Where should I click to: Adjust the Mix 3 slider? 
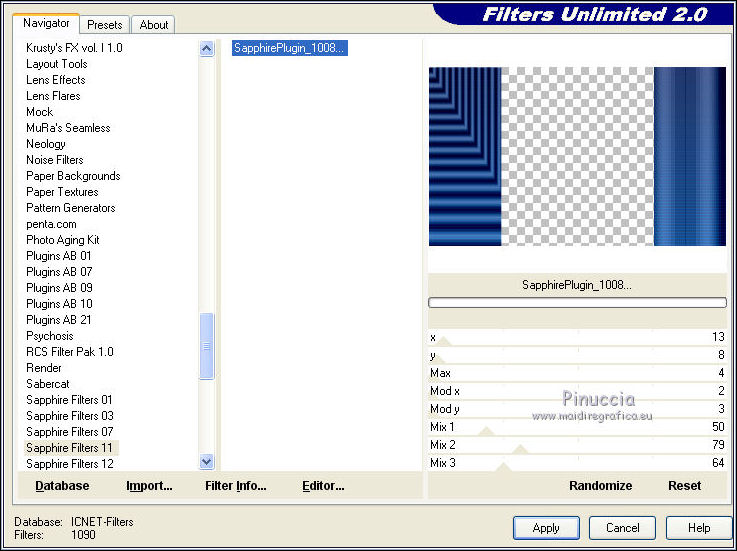click(577, 463)
